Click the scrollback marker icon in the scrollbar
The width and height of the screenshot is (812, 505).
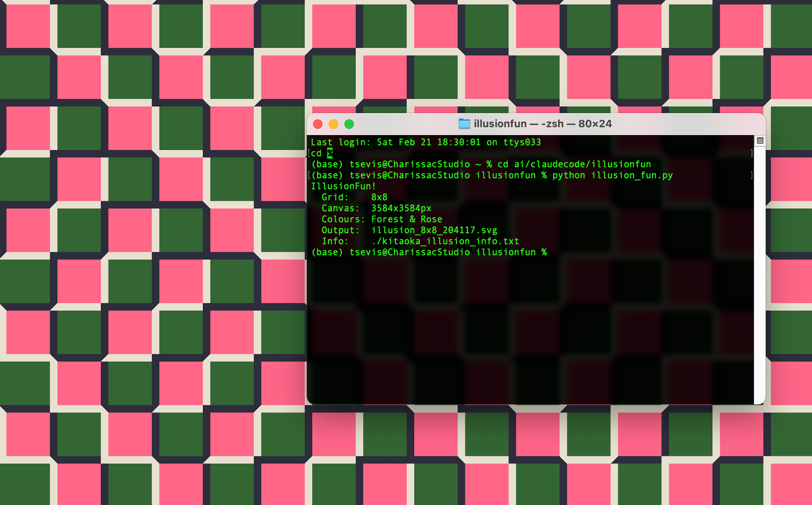coord(760,141)
